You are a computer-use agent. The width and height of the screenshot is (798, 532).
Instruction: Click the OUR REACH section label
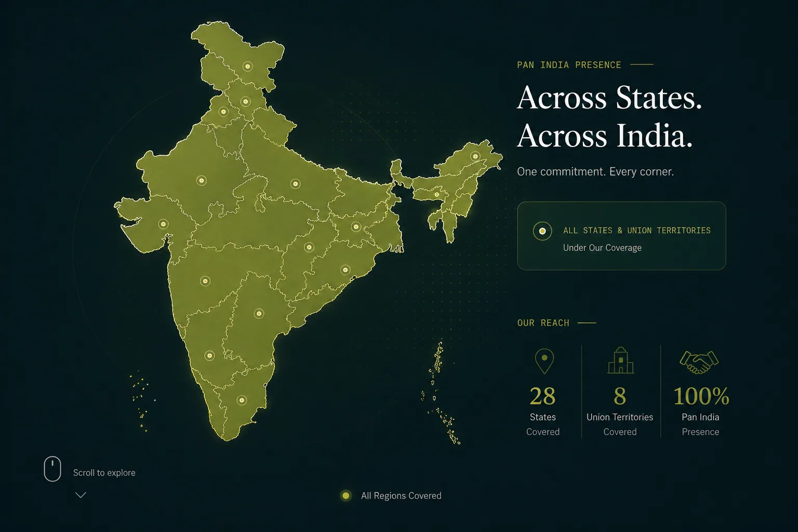pos(543,323)
